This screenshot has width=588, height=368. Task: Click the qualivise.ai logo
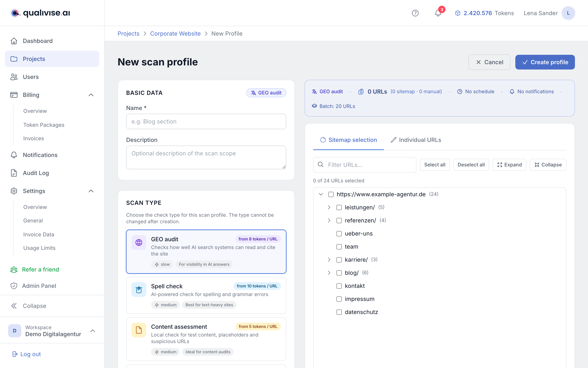click(40, 13)
